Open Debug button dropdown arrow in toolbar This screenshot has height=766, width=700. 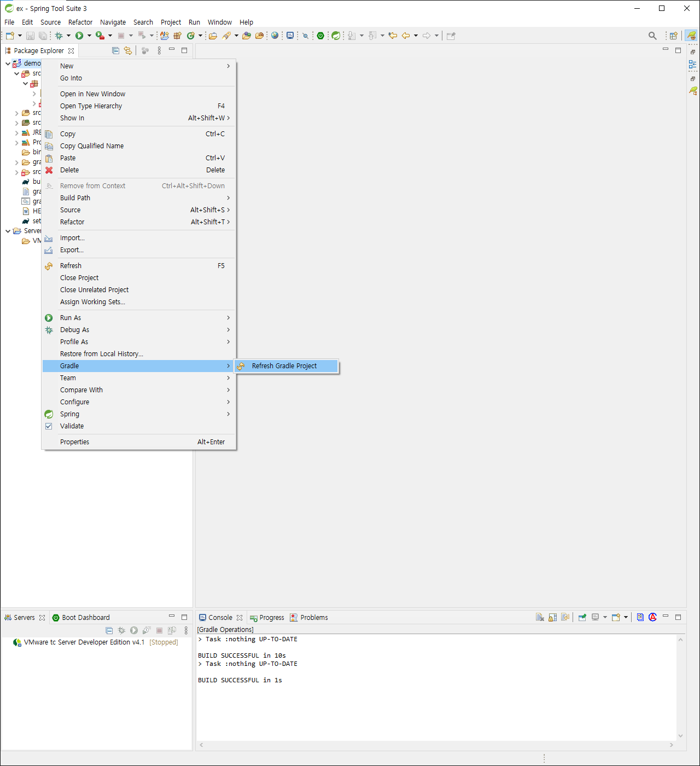pyautogui.click(x=68, y=36)
